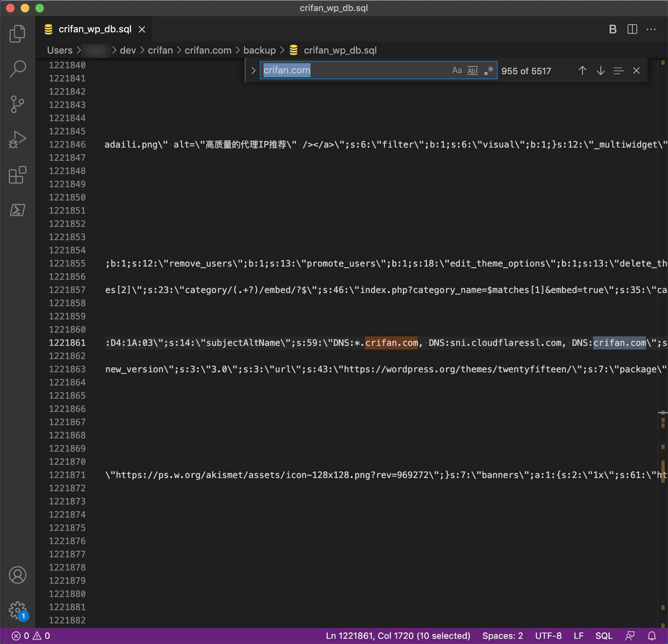Toggle Use Regular Expression in Find
The image size is (668, 644).
pos(489,70)
